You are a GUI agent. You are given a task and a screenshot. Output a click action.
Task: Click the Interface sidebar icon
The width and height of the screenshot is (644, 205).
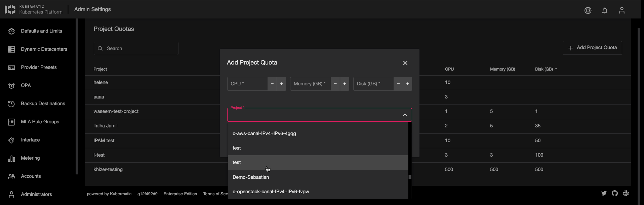[11, 140]
